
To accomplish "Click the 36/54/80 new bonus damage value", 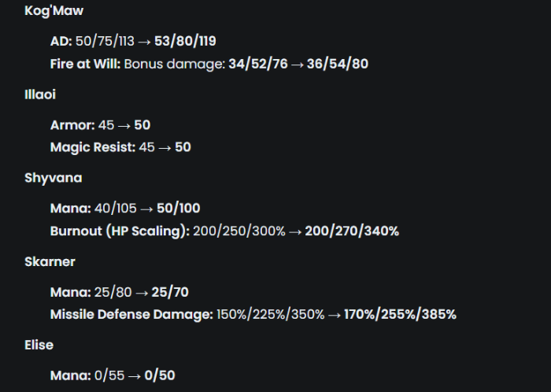I will (338, 65).
